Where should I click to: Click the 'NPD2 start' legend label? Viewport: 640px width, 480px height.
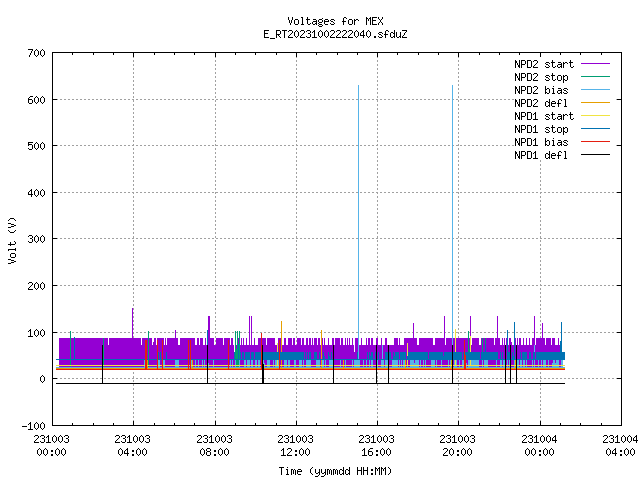coord(544,64)
